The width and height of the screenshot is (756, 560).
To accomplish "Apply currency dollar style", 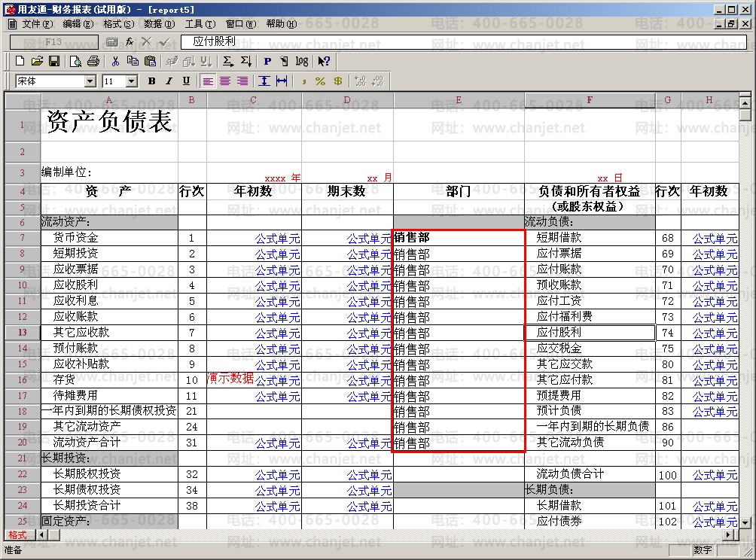I will click(338, 81).
